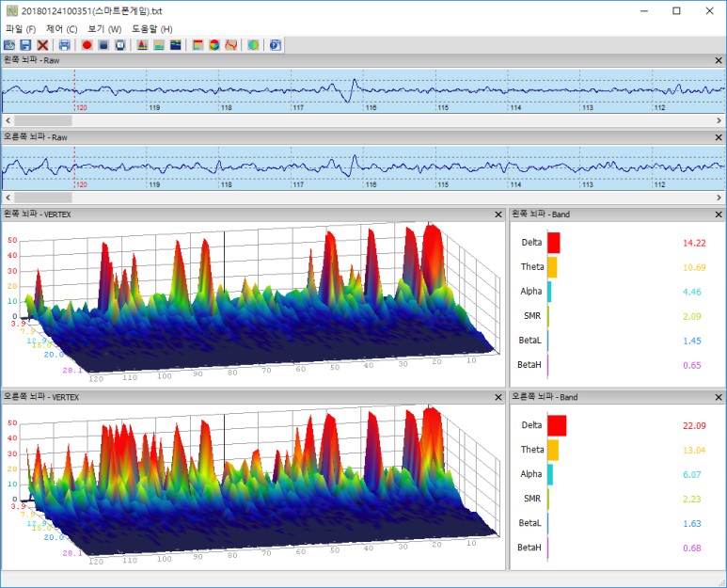Viewport: 727px width, 588px height.
Task: Click the printer icon in toolbar
Action: [63, 44]
